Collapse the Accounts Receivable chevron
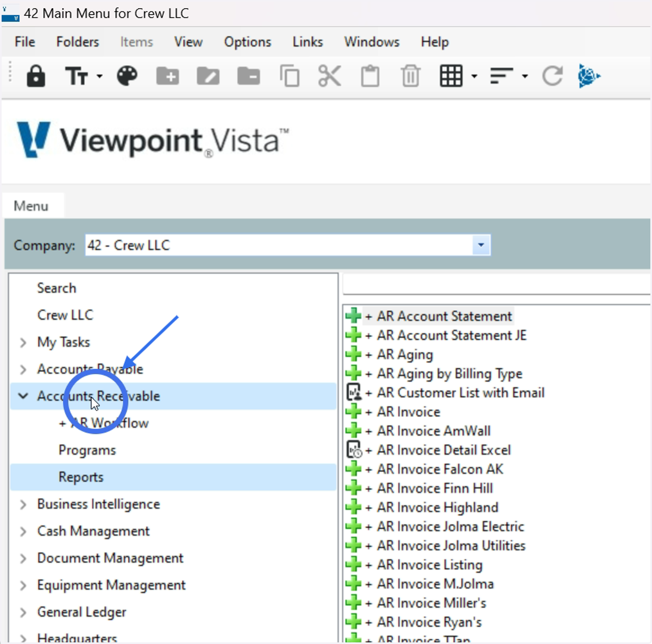The width and height of the screenshot is (652, 644). click(x=23, y=396)
